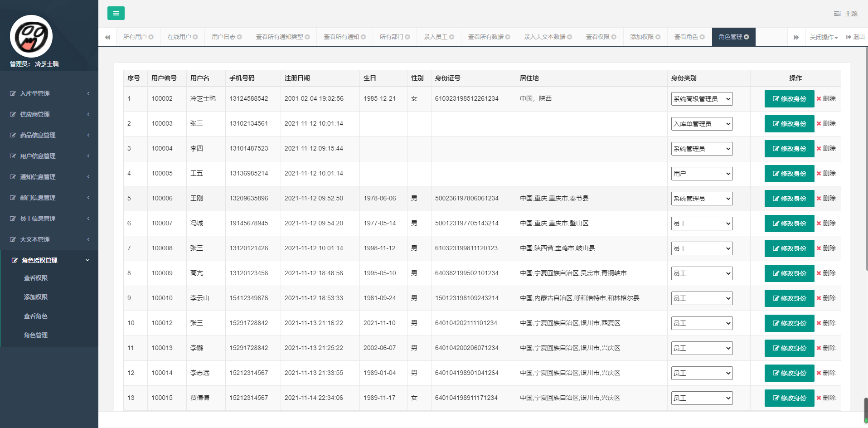Expand the 大文本管理 sidebar menu
The height and width of the screenshot is (428, 868).
(49, 239)
